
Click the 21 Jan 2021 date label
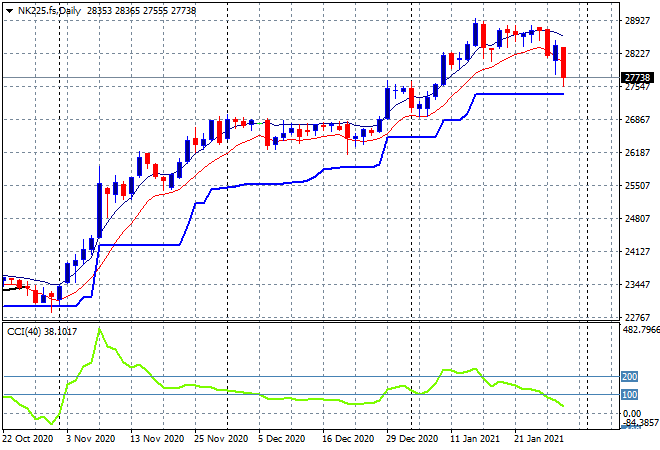click(539, 439)
